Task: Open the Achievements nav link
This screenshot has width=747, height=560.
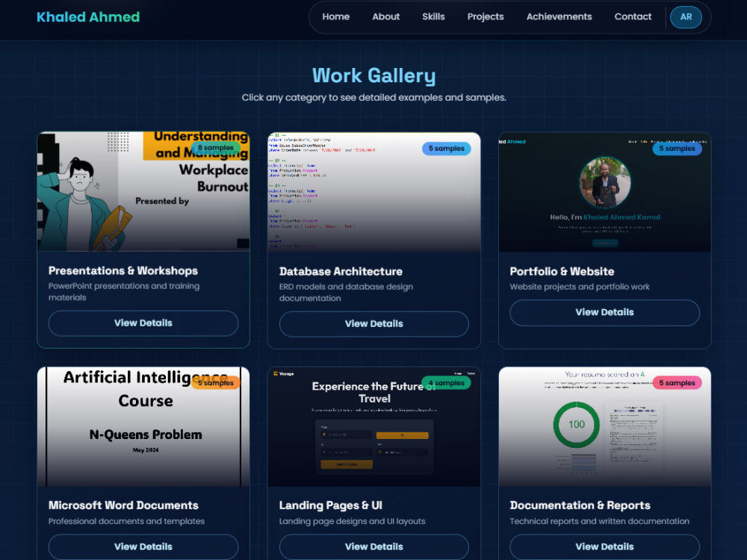Action: 559,16
